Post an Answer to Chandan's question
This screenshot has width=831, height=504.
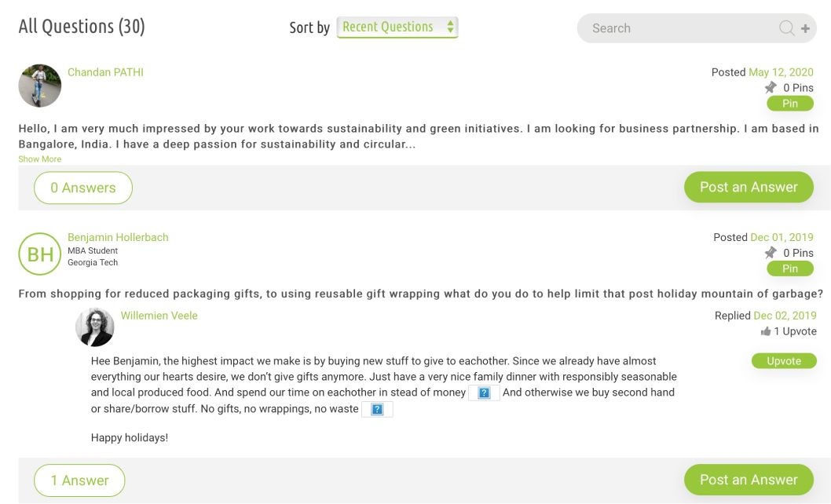[x=749, y=187]
